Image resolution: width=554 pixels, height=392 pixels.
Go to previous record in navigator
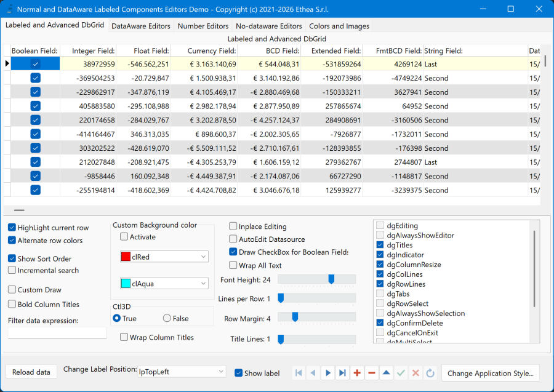coord(313,373)
